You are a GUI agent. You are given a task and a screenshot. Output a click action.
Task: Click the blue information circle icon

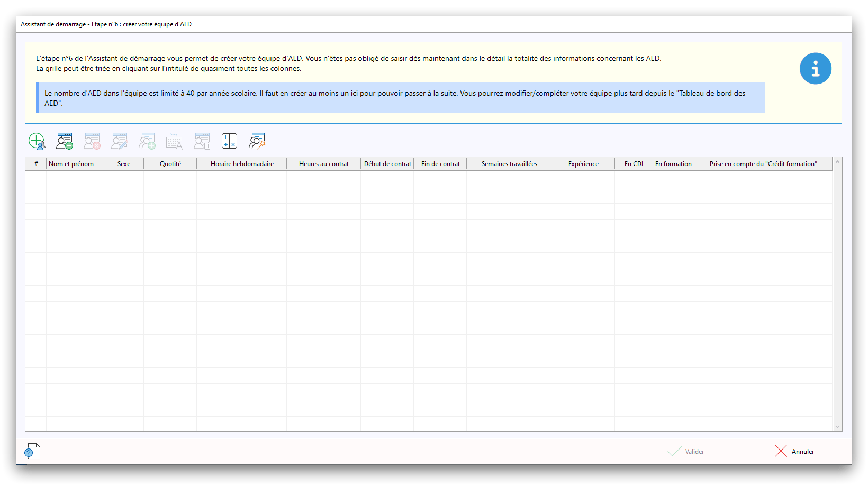pyautogui.click(x=815, y=69)
